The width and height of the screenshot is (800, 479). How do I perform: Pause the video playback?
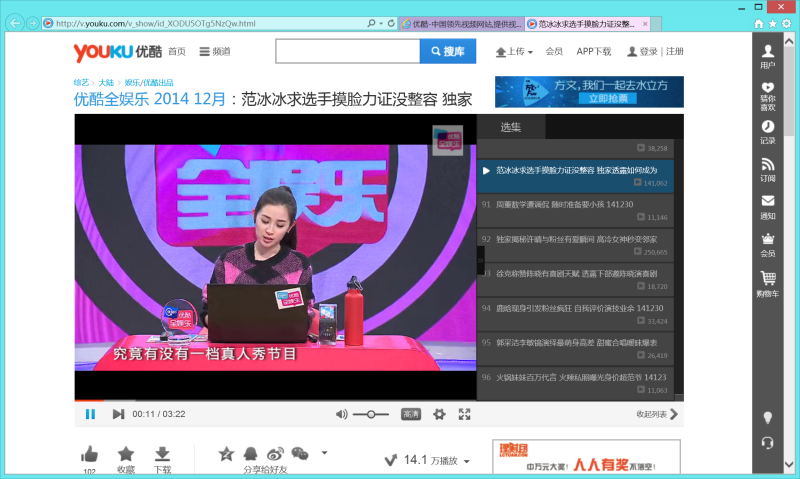point(90,414)
